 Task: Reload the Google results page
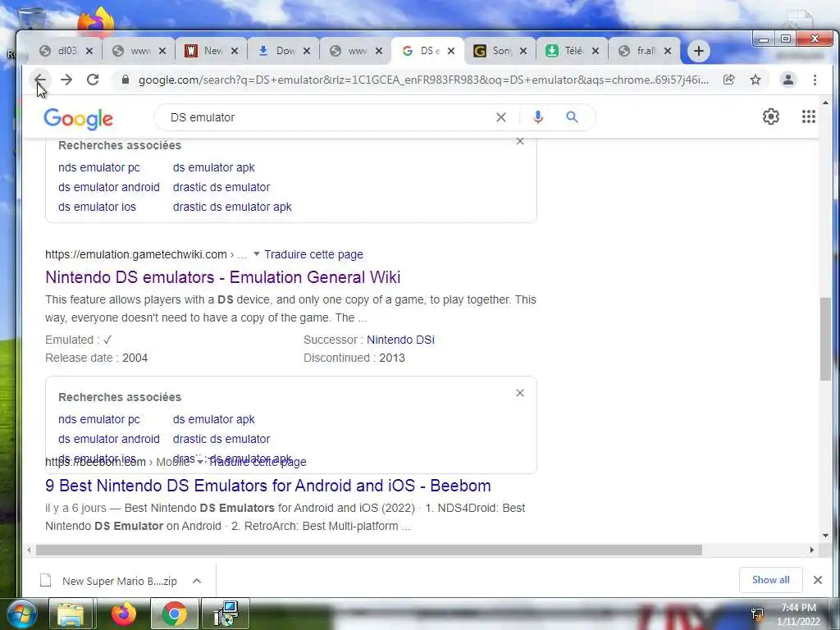[x=93, y=80]
